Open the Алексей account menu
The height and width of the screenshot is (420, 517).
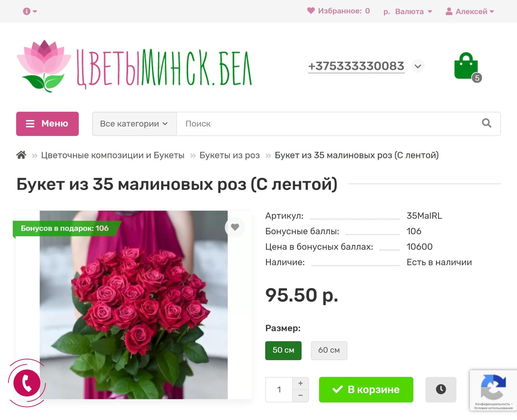(470, 11)
